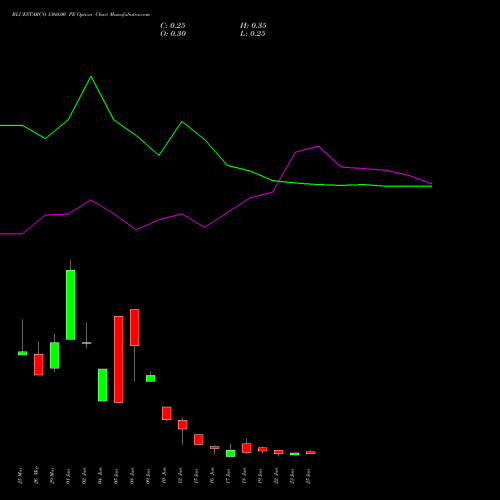
Task: Select the '25 Jun' date axis label
Action: (x=309, y=476)
